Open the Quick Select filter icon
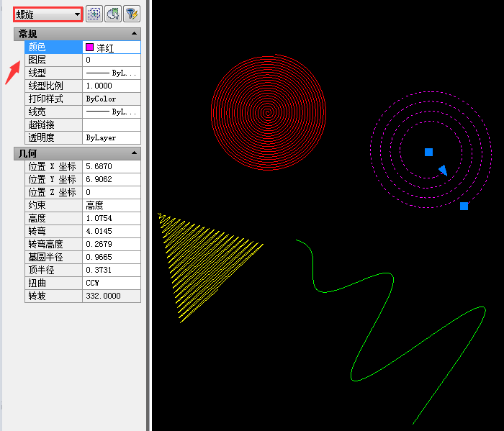The width and height of the screenshot is (504, 431). pos(132,14)
